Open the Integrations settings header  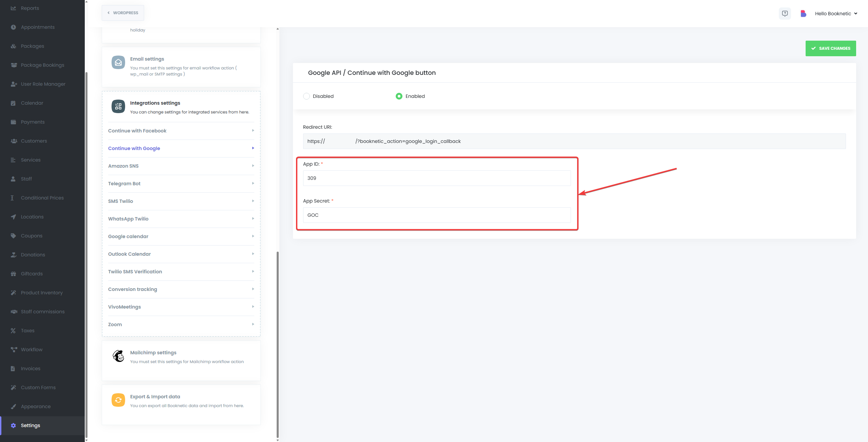181,107
